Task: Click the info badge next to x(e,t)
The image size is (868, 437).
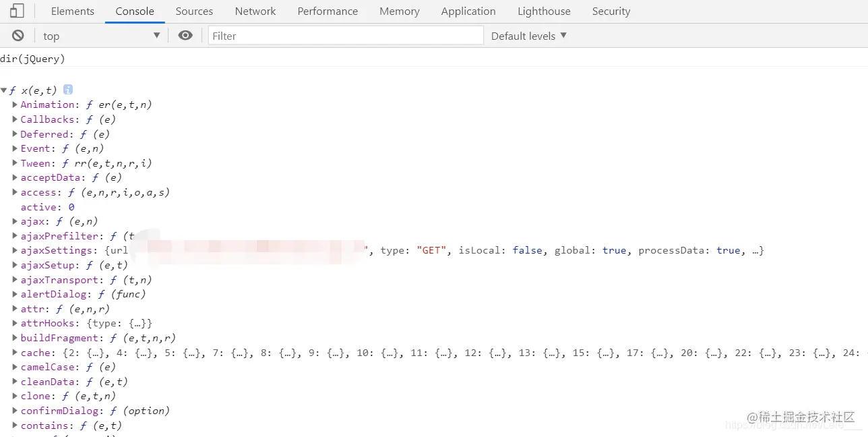Action: (68, 90)
